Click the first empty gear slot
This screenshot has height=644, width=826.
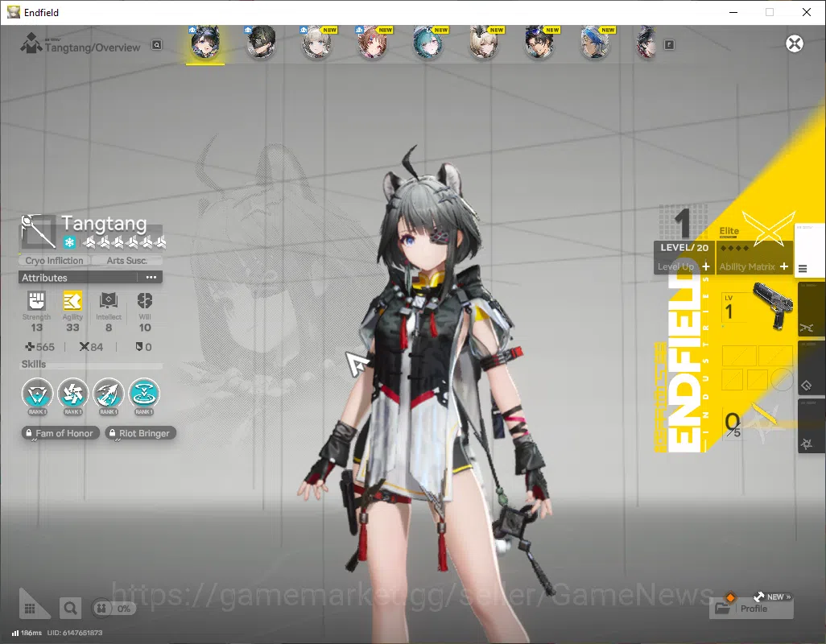[738, 356]
